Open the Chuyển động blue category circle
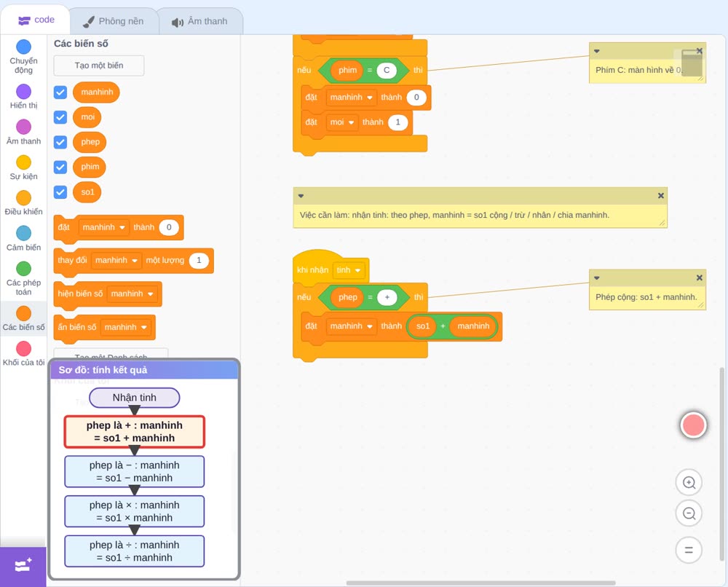 (x=24, y=47)
